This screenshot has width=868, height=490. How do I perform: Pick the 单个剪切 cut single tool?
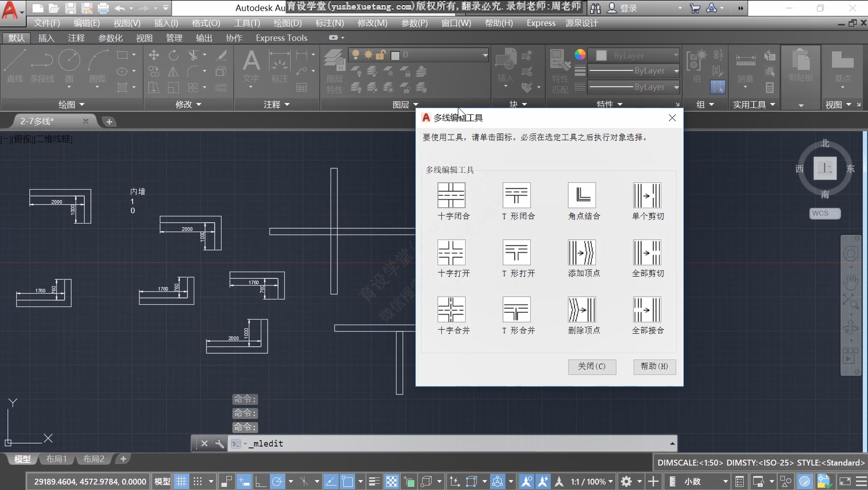click(x=647, y=195)
